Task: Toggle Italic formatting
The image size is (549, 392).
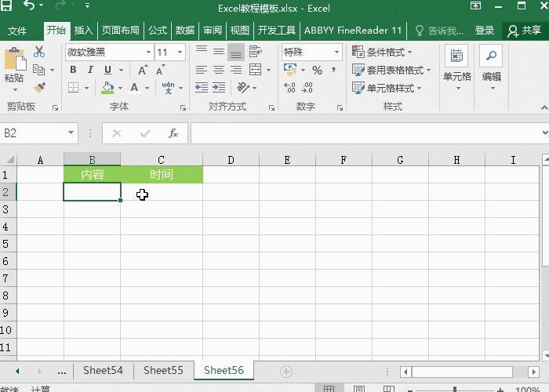Action: coord(90,70)
